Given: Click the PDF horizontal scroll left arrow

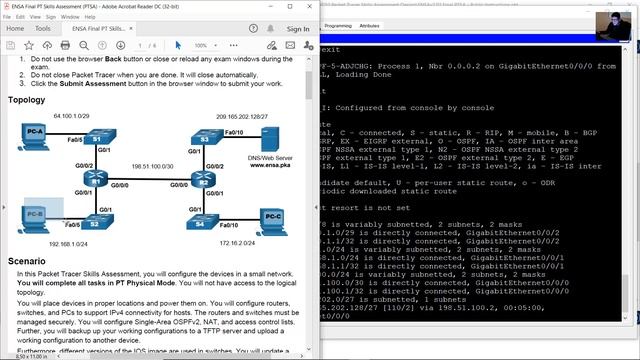Looking at the screenshot, I should [58, 356].
